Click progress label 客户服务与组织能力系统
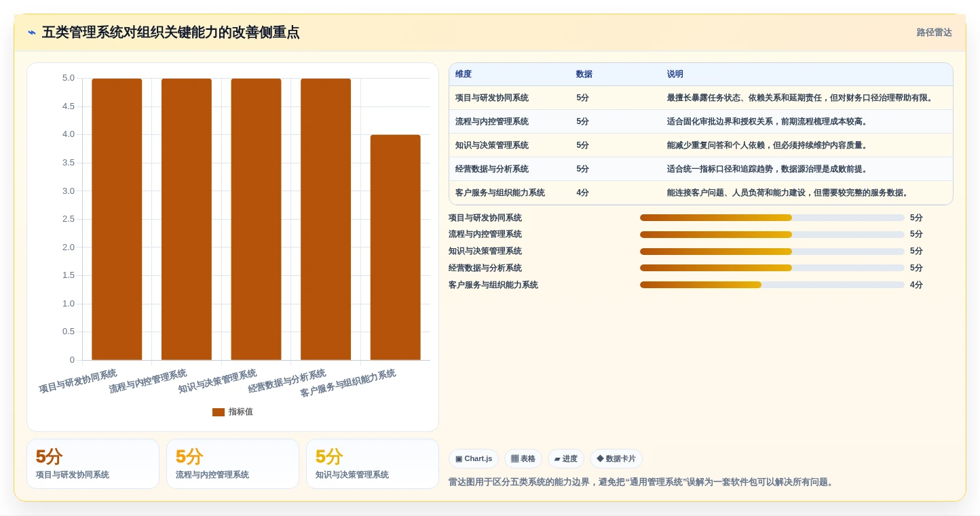The width and height of the screenshot is (980, 516). [493, 285]
